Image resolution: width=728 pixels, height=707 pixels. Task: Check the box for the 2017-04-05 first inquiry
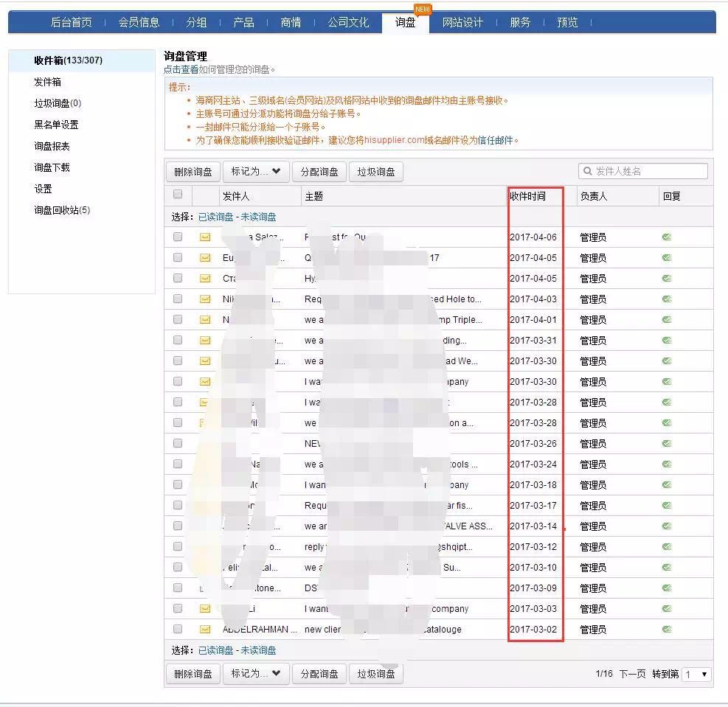(x=178, y=258)
